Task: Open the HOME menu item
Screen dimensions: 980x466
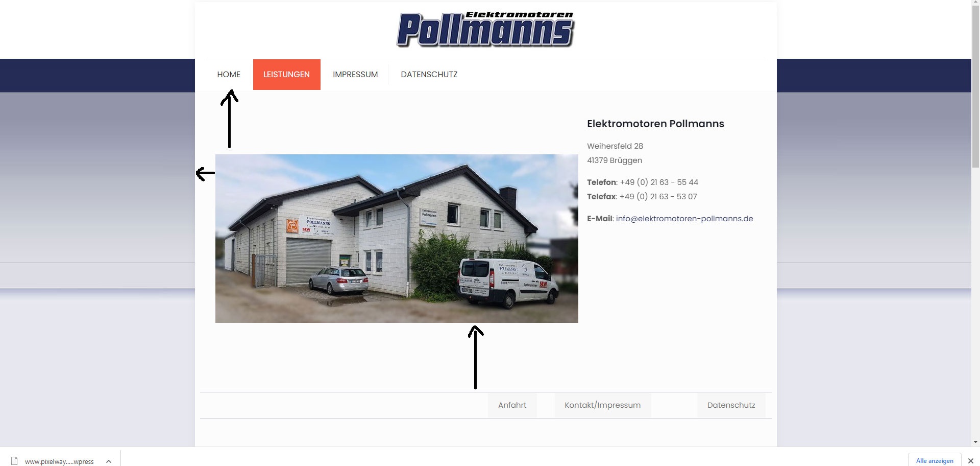Action: pos(229,75)
